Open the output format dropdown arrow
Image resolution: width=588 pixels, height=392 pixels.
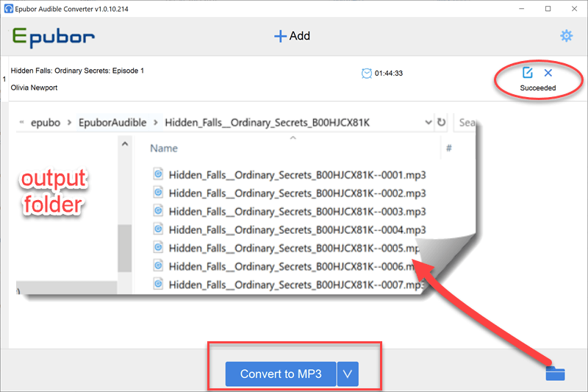pyautogui.click(x=348, y=374)
